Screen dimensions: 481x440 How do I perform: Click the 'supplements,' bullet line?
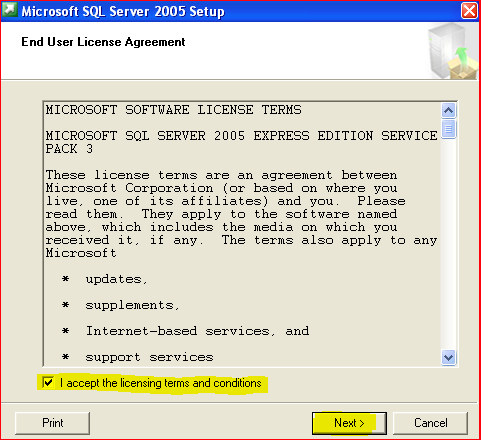click(x=133, y=305)
